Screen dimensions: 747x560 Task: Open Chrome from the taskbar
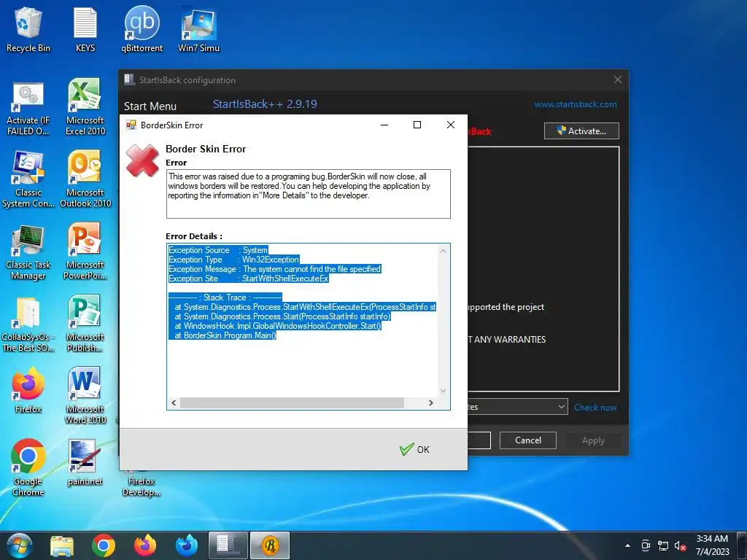(104, 545)
